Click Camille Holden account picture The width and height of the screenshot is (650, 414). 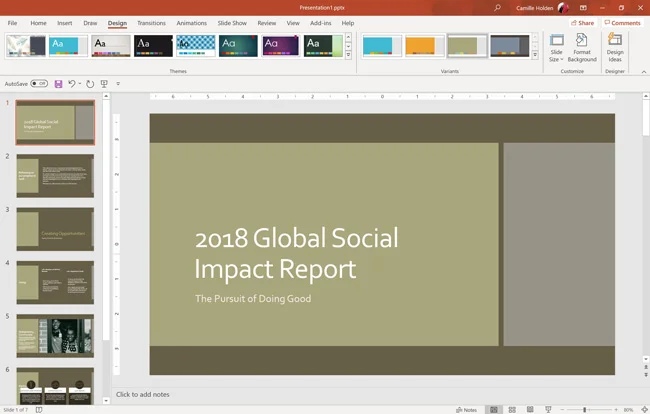(x=563, y=7)
